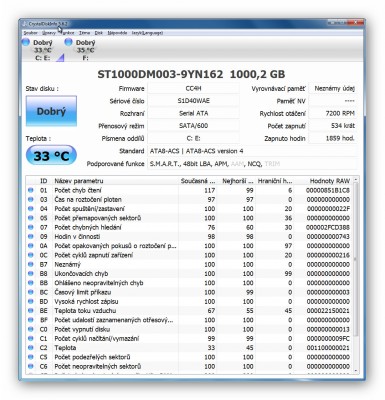Click the blue status dot for row 01
This screenshot has width=385, height=400.
coord(31,190)
